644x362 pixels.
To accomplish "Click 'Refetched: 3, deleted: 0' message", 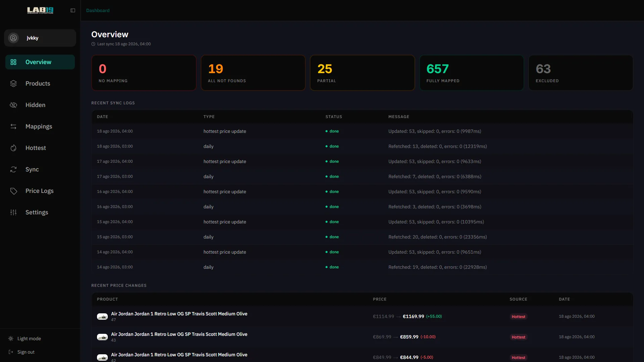I will (x=435, y=207).
